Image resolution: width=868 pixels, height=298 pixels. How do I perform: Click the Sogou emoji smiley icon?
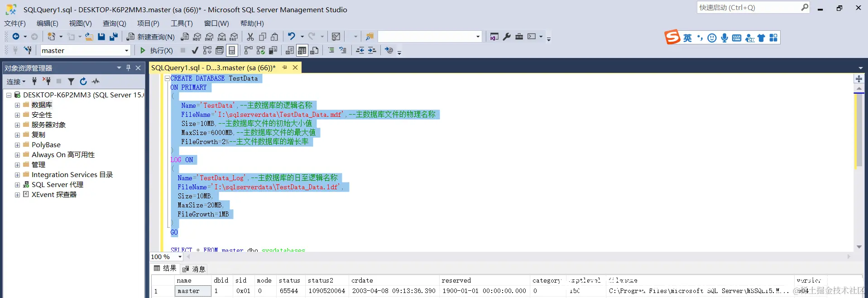pyautogui.click(x=712, y=38)
